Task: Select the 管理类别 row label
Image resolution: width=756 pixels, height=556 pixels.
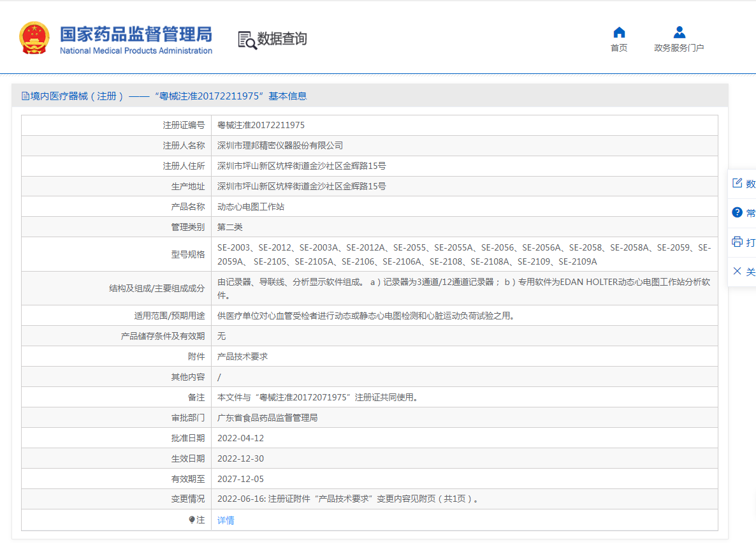Action: [188, 227]
